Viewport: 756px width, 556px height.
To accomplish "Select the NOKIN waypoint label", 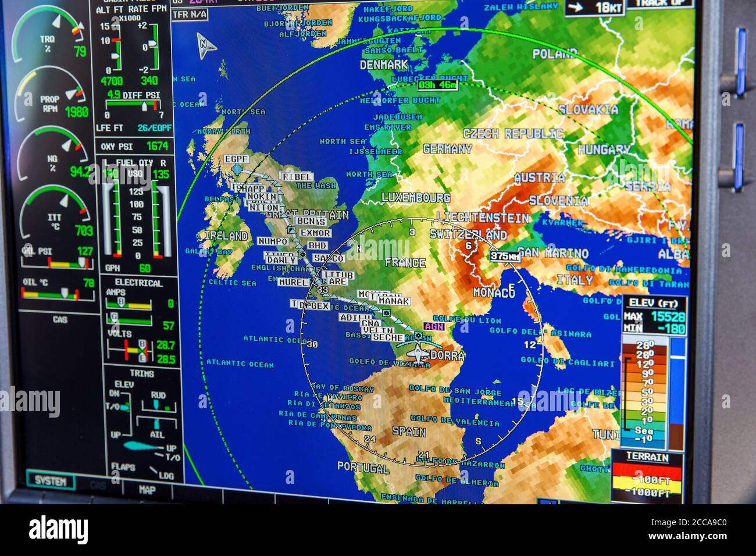I will (262, 197).
